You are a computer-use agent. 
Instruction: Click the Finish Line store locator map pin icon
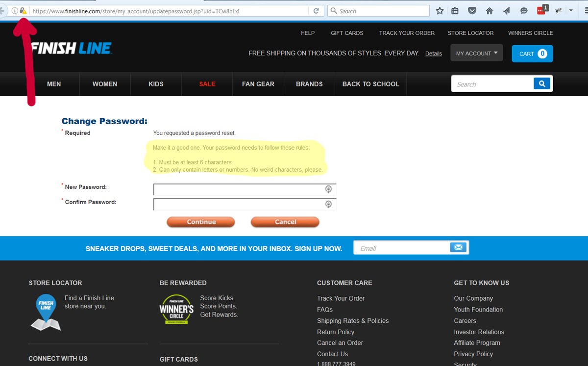[45, 312]
